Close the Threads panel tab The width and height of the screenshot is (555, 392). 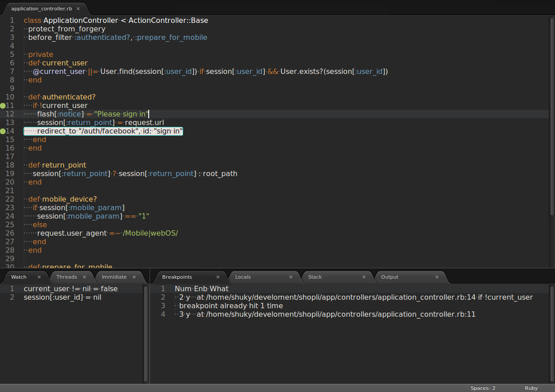[84, 277]
